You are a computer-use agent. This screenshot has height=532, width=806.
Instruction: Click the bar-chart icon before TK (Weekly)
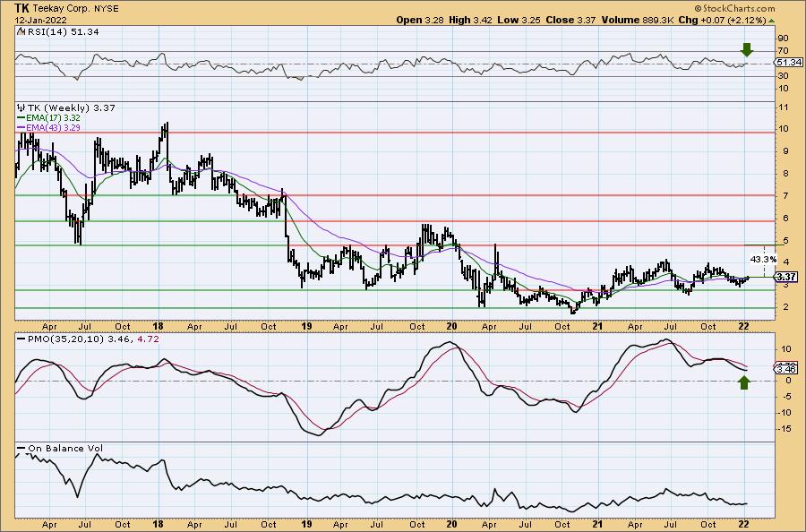click(x=21, y=108)
